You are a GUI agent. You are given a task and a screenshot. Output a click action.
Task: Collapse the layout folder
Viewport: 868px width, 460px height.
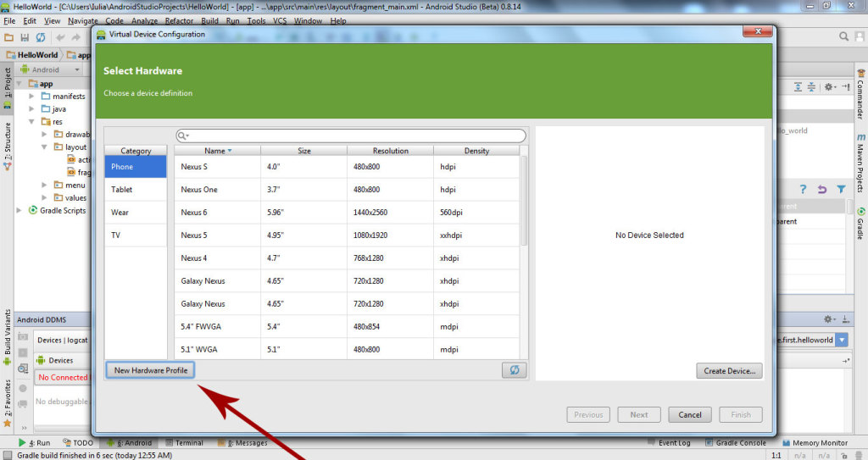point(44,147)
